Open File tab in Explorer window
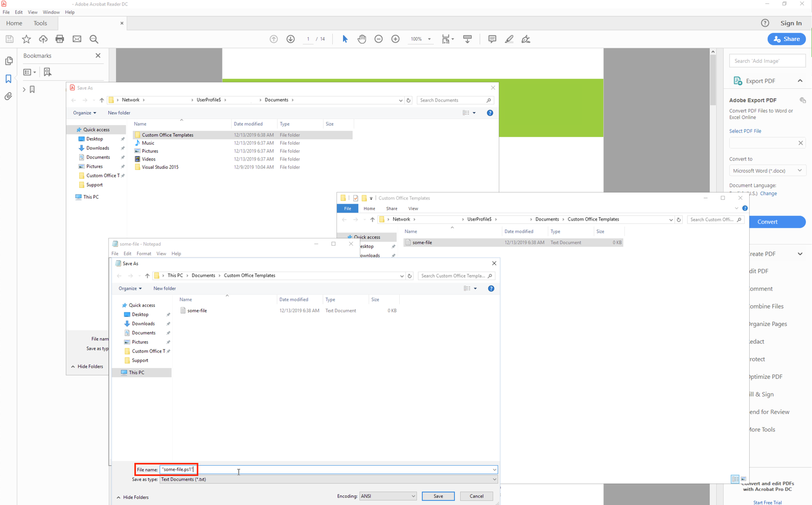The width and height of the screenshot is (812, 505). click(x=348, y=209)
